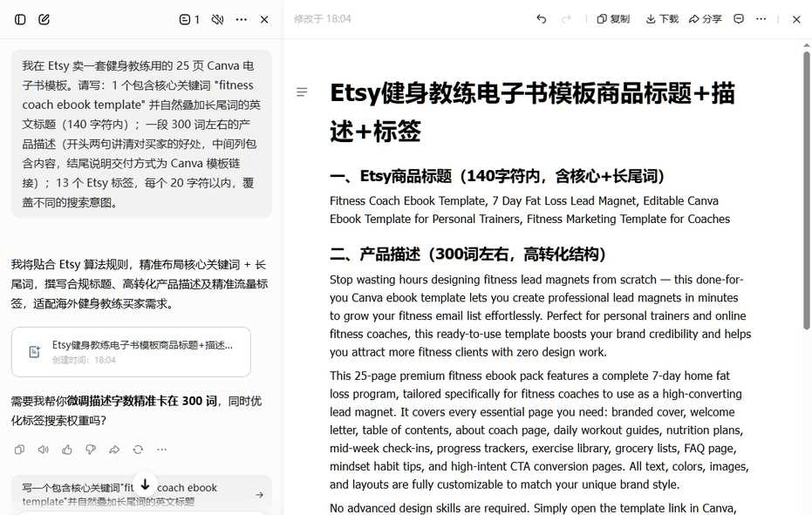Copy the document with 复制 button
Screen dimensions: 812x515
point(612,19)
